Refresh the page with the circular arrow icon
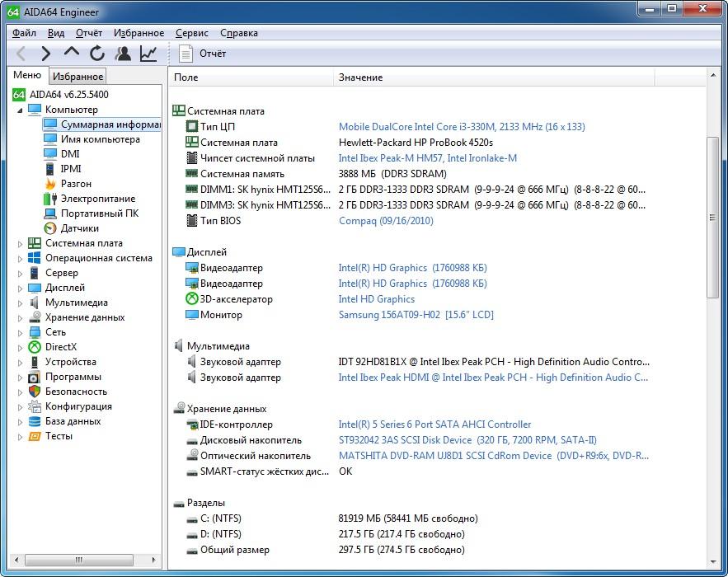Image resolution: width=728 pixels, height=577 pixels. pos(97,54)
